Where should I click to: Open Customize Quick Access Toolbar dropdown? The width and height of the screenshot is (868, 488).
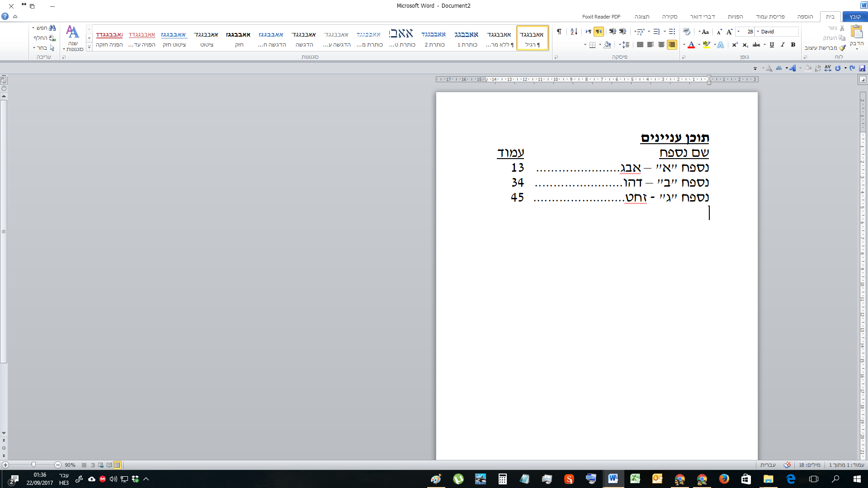coord(755,68)
